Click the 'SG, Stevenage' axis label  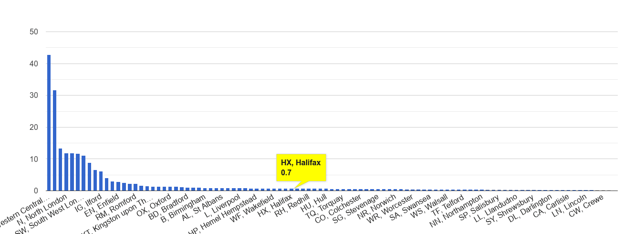tap(356, 208)
